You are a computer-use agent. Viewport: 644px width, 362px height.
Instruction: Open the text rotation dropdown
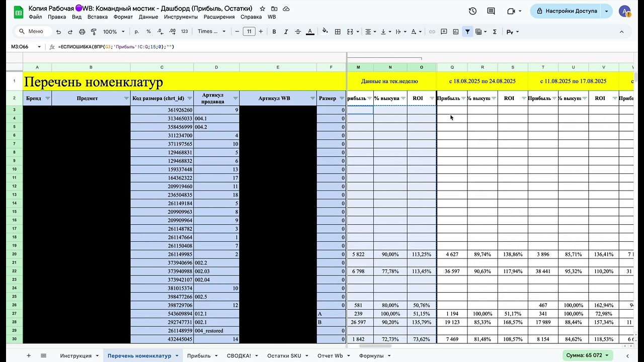pyautogui.click(x=417, y=32)
